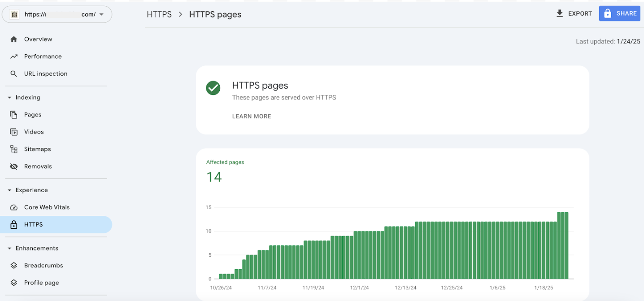Click the affected pages count 14
Image resolution: width=644 pixels, height=301 pixels.
point(214,177)
